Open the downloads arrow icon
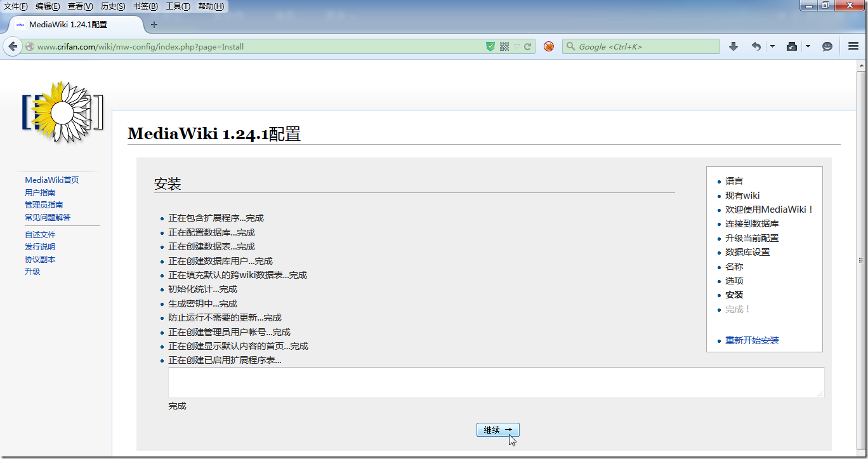868x459 pixels. pyautogui.click(x=733, y=46)
